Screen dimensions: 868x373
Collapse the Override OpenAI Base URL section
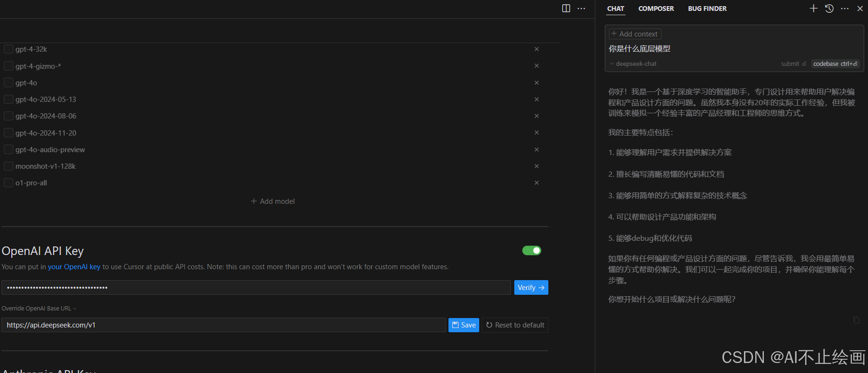click(x=39, y=309)
